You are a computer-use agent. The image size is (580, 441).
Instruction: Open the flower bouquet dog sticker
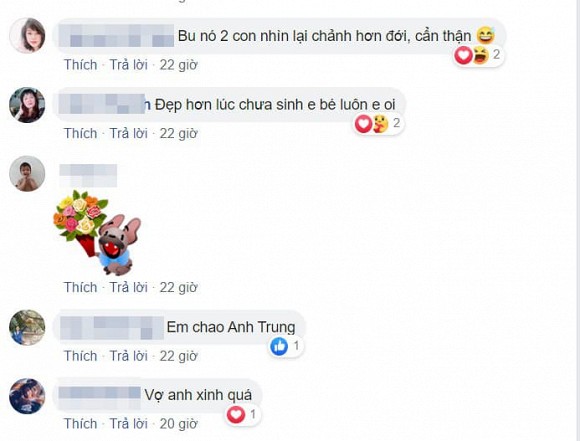(x=97, y=233)
